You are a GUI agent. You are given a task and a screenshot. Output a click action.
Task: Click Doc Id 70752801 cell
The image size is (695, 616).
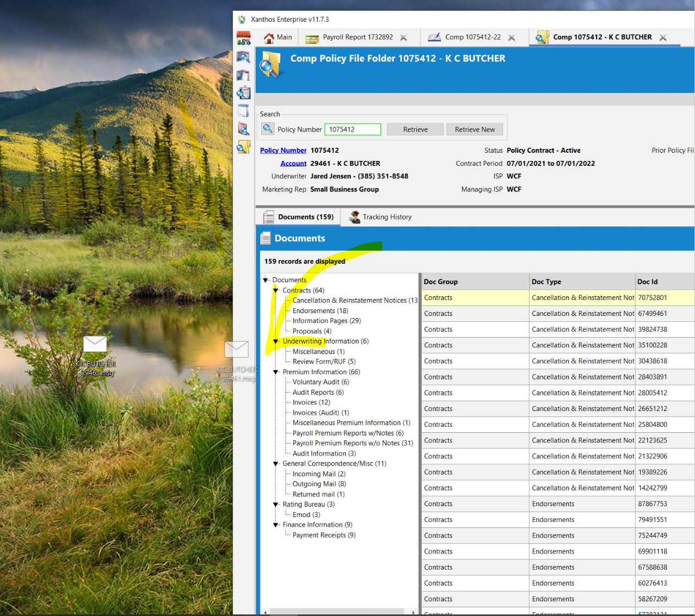tap(665, 298)
